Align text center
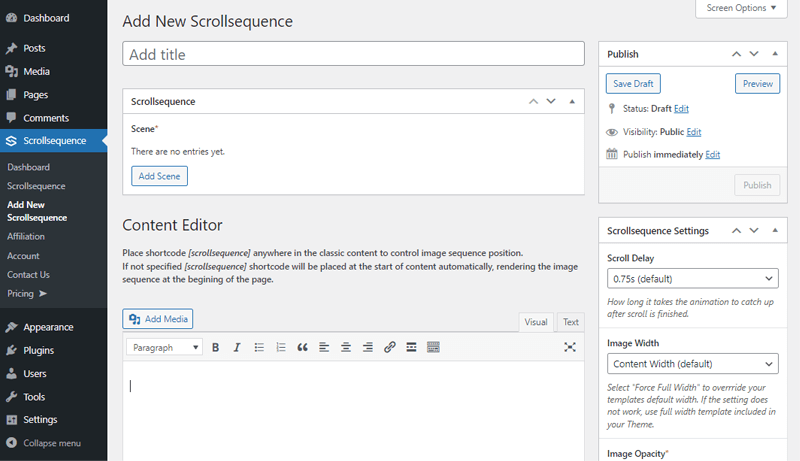Image resolution: width=800 pixels, height=461 pixels. point(346,347)
